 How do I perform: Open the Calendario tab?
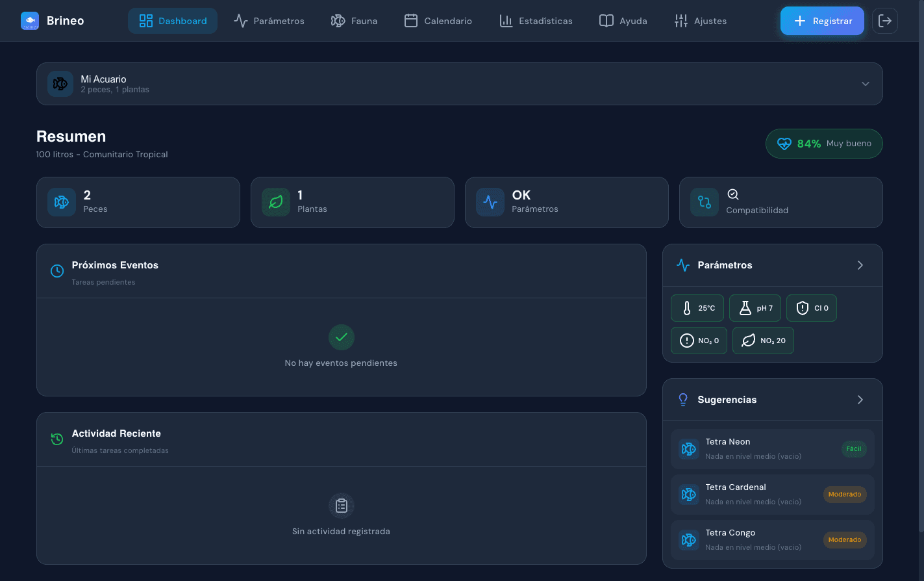click(x=438, y=21)
